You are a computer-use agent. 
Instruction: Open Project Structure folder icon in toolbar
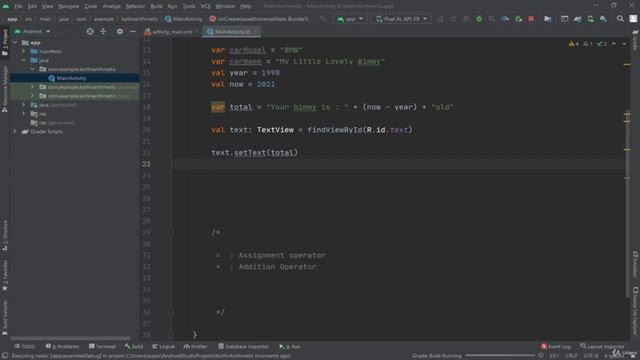click(548, 19)
